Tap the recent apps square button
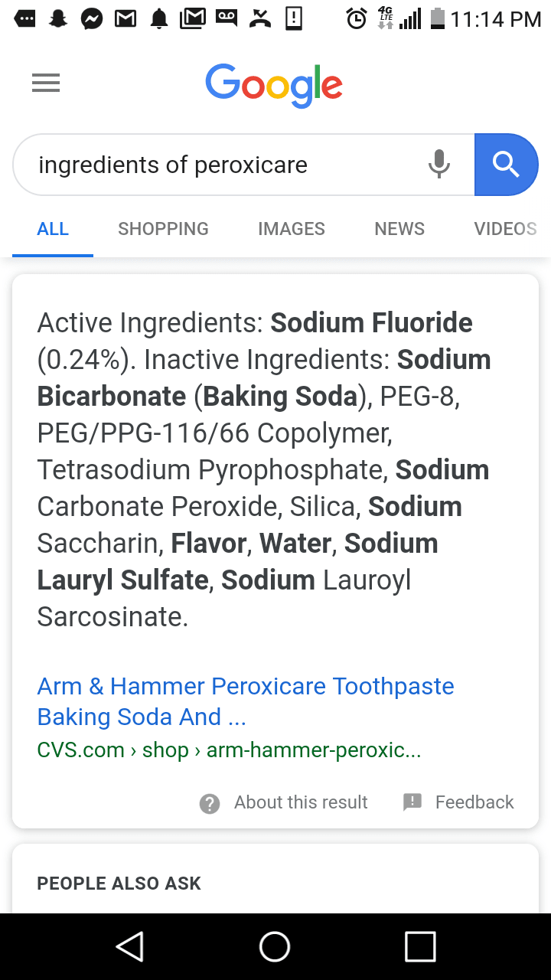This screenshot has width=551, height=980. (420, 946)
